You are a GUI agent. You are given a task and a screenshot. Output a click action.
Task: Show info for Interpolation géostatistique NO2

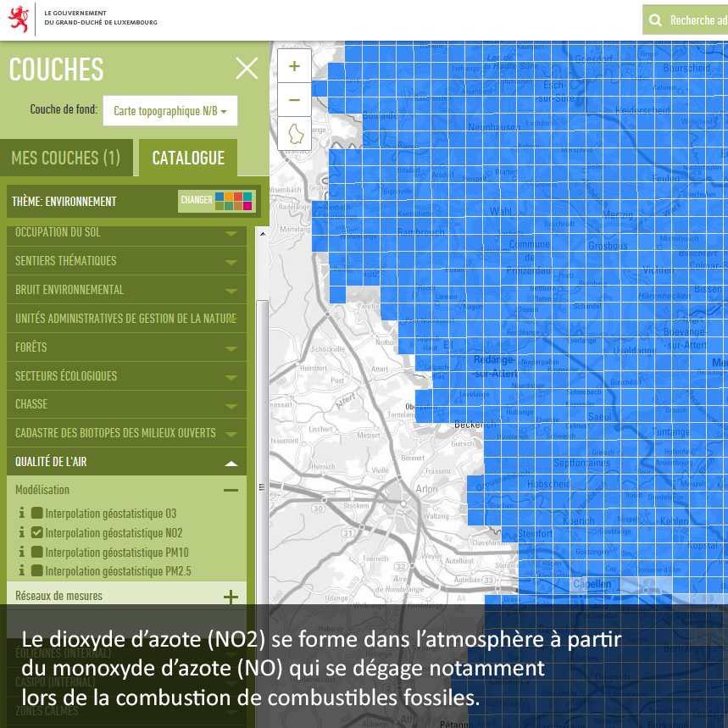[x=22, y=533]
